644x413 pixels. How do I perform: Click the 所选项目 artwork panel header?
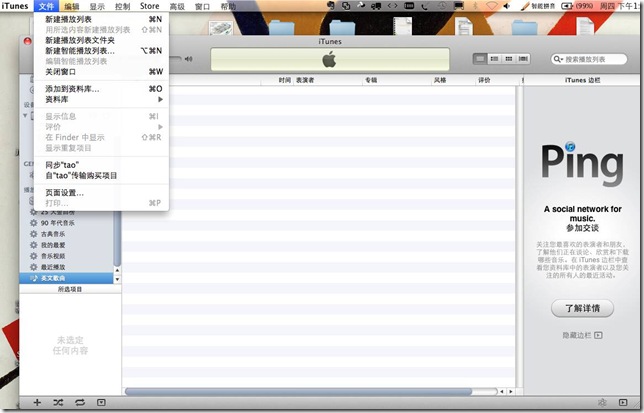tap(70, 289)
